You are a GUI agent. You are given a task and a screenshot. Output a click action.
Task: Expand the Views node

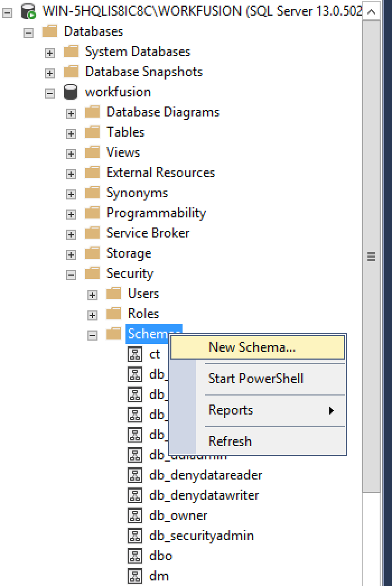[x=71, y=154]
